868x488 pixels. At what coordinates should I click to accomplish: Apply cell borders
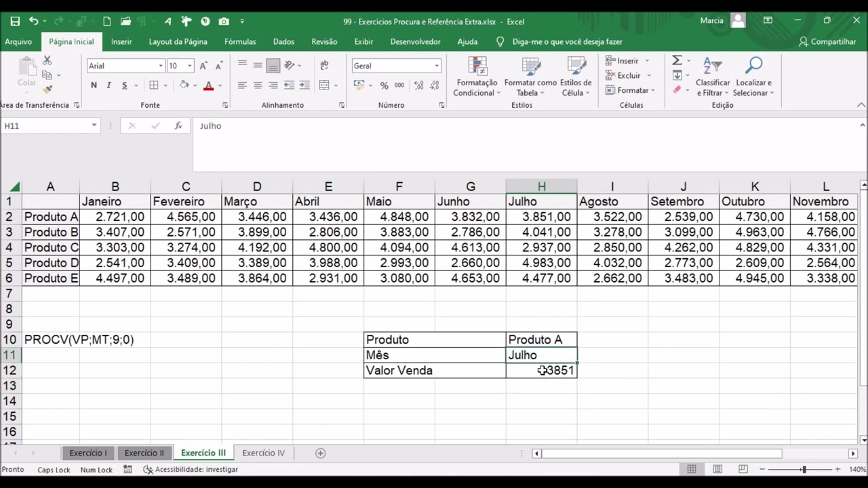click(154, 85)
